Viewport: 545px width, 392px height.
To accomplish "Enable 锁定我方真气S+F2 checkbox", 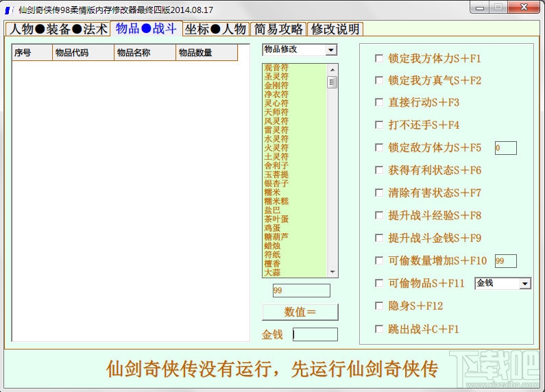I will 379,80.
